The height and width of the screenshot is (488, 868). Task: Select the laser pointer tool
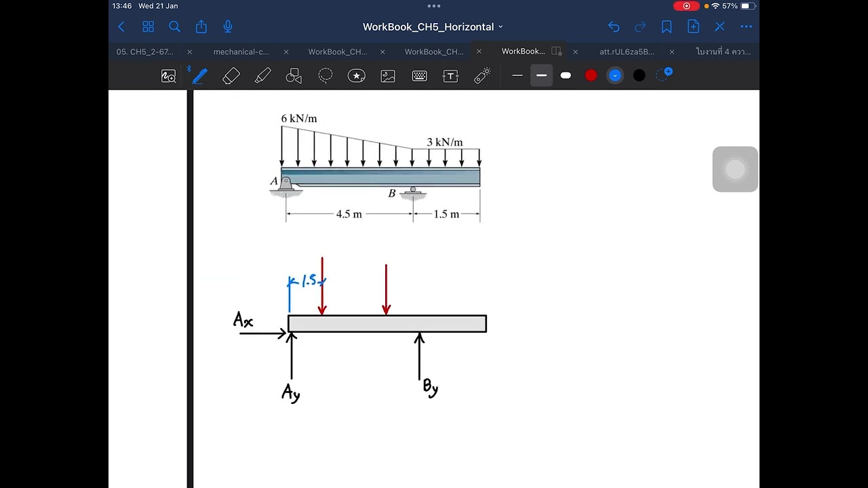(x=482, y=76)
